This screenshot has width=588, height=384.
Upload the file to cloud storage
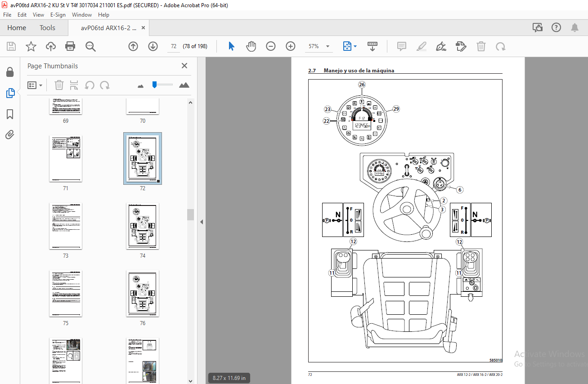coord(50,46)
